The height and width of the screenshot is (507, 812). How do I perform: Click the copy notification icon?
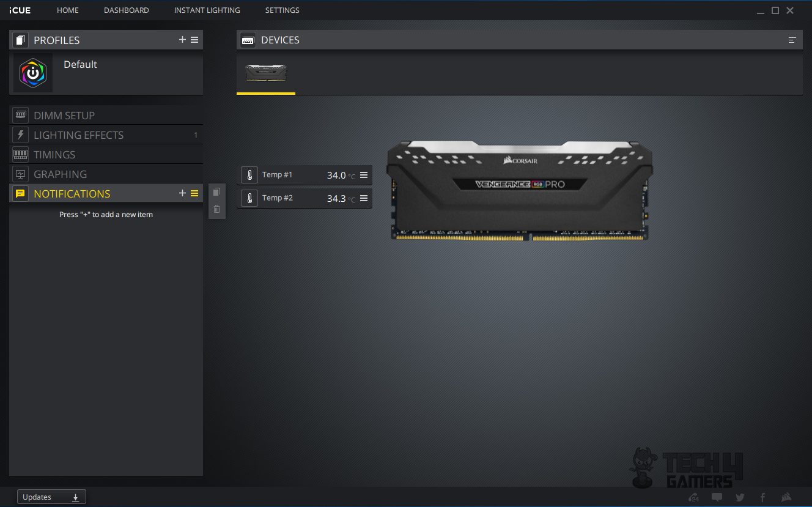point(216,192)
